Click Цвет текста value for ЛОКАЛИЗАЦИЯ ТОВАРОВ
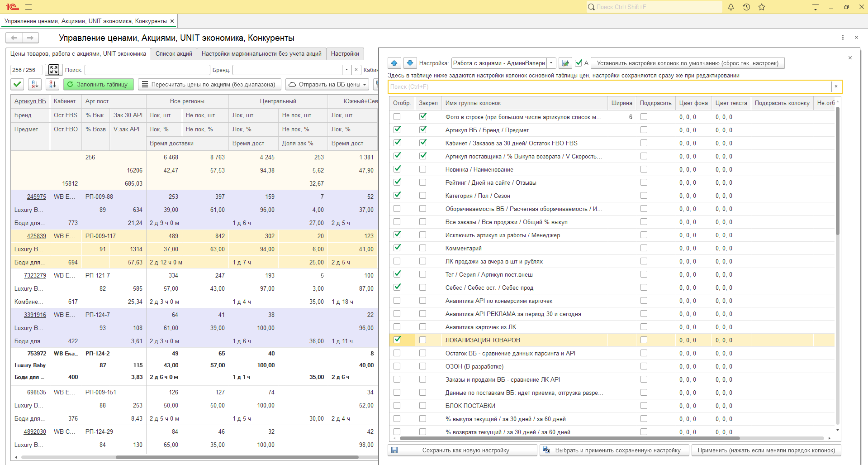Viewport: 868px width, 465px height. [x=724, y=340]
